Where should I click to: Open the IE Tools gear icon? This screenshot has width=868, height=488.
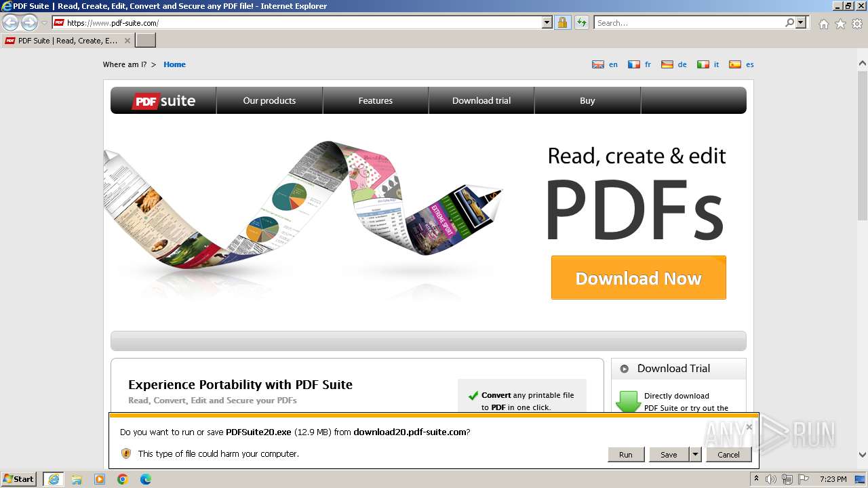pyautogui.click(x=857, y=24)
